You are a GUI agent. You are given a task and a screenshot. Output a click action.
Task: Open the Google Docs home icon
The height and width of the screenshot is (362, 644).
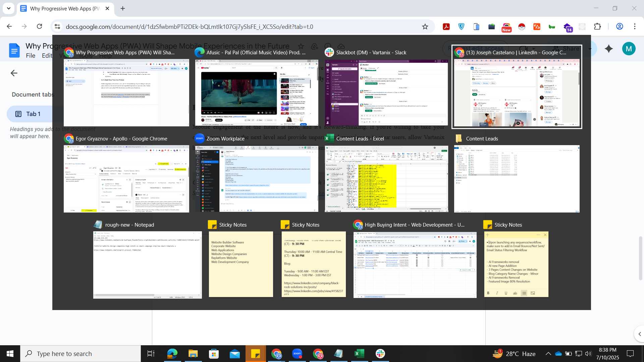click(14, 51)
